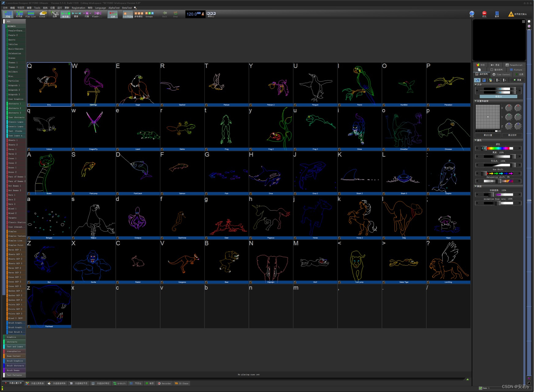
Task: Open the Registration menu
Action: (78, 8)
